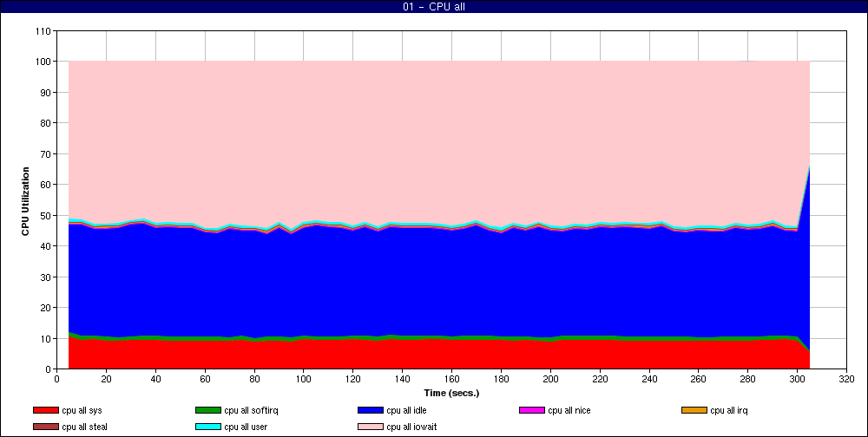
Task: Click the 50 value on the y-axis
Action: coord(47,215)
